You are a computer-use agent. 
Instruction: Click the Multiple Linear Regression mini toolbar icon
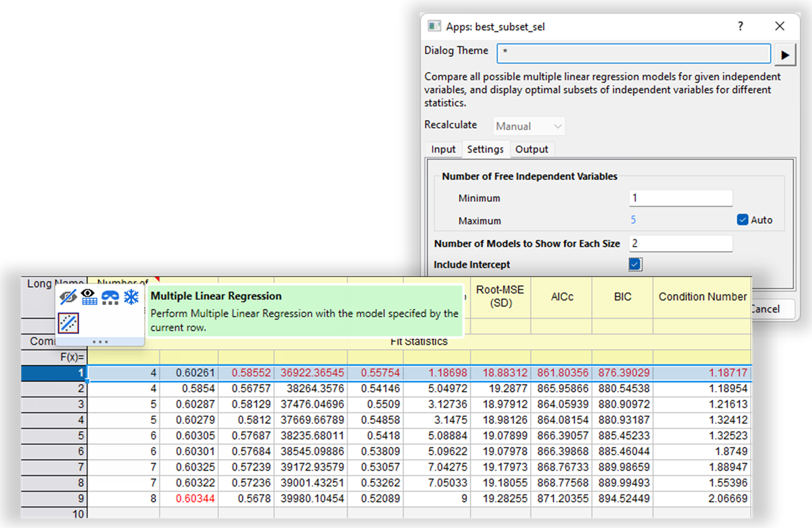[68, 323]
